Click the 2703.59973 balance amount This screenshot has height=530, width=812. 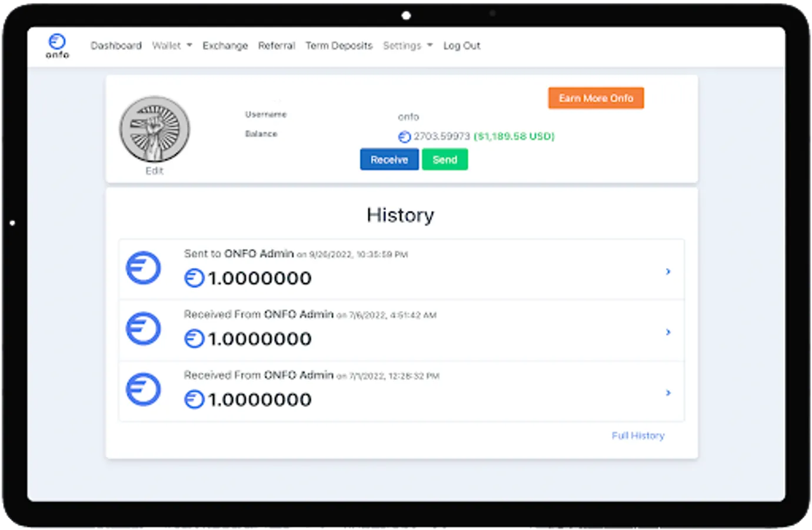[442, 137]
